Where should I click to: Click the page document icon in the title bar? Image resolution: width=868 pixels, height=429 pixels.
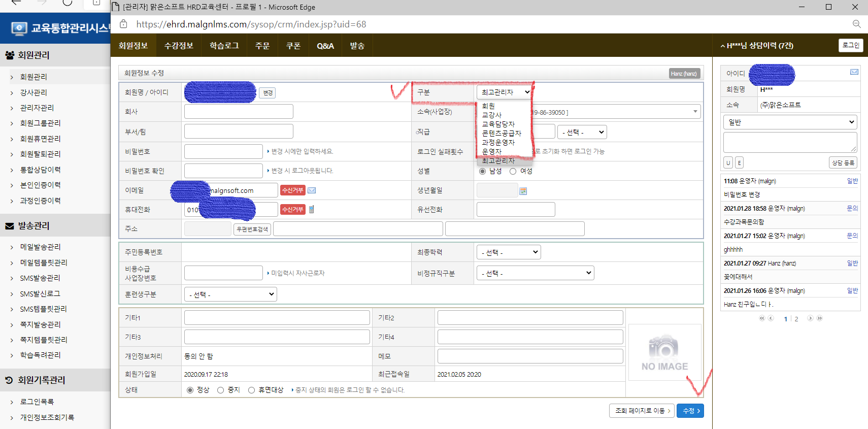click(x=115, y=7)
